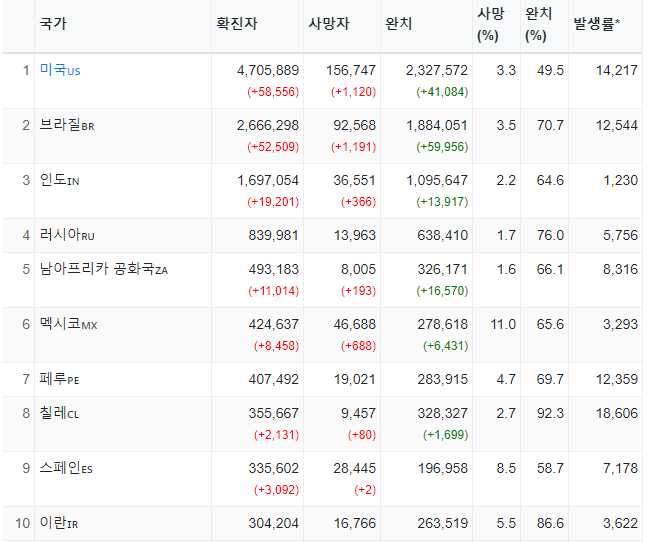This screenshot has height=543, width=647.
Task: Click South Africa confirmed cases 493,183
Action: (x=274, y=269)
